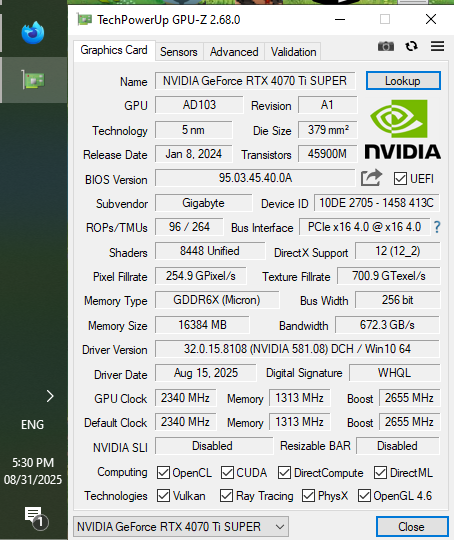The width and height of the screenshot is (454, 540).
Task: Toggle the Ray Tracing checkbox
Action: click(x=226, y=496)
